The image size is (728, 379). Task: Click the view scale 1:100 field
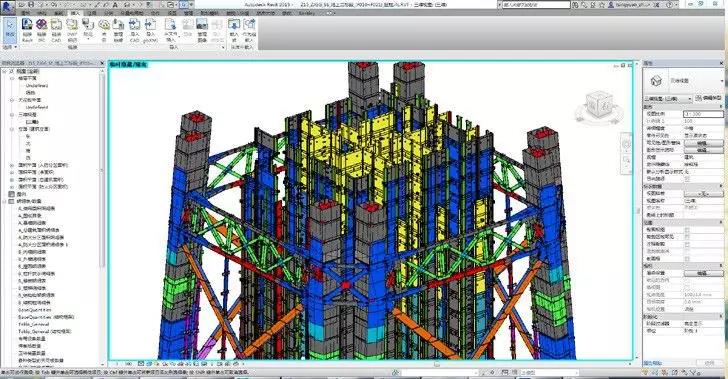(x=703, y=114)
